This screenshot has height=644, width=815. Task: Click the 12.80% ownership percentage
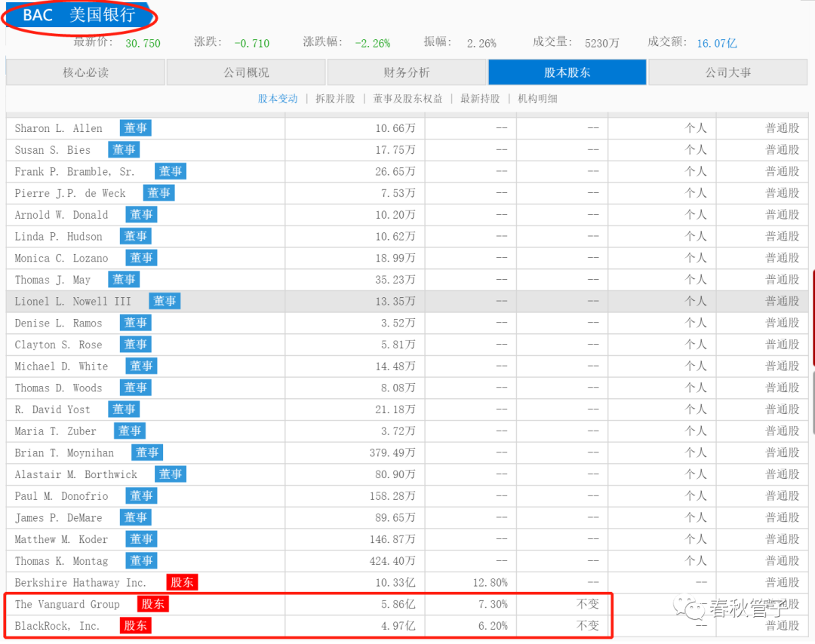click(491, 583)
